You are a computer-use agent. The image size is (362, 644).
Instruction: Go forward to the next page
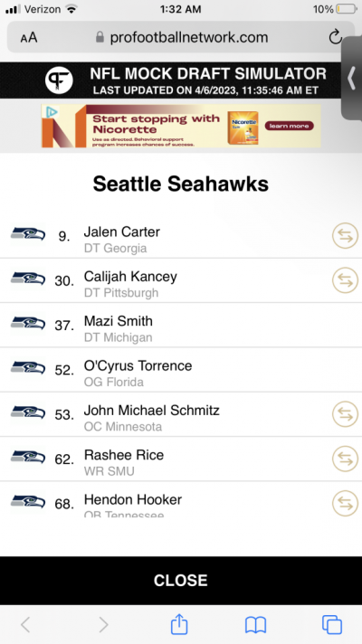tap(103, 625)
